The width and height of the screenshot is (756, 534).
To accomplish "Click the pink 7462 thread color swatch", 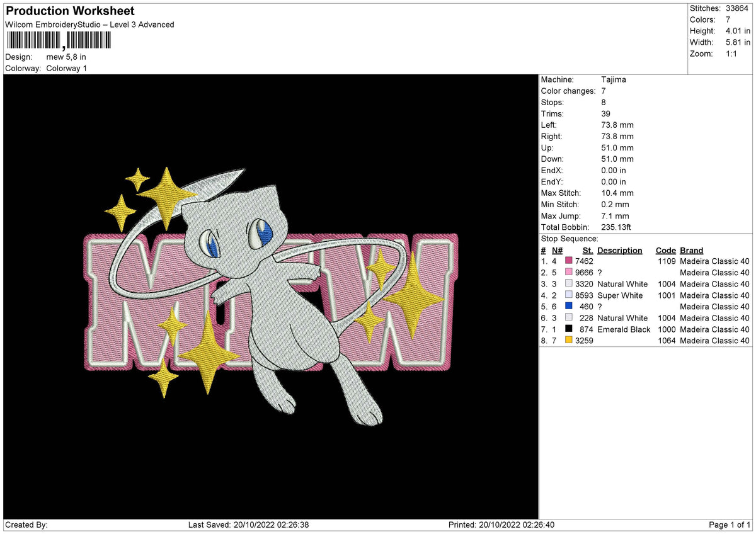I will tap(568, 261).
